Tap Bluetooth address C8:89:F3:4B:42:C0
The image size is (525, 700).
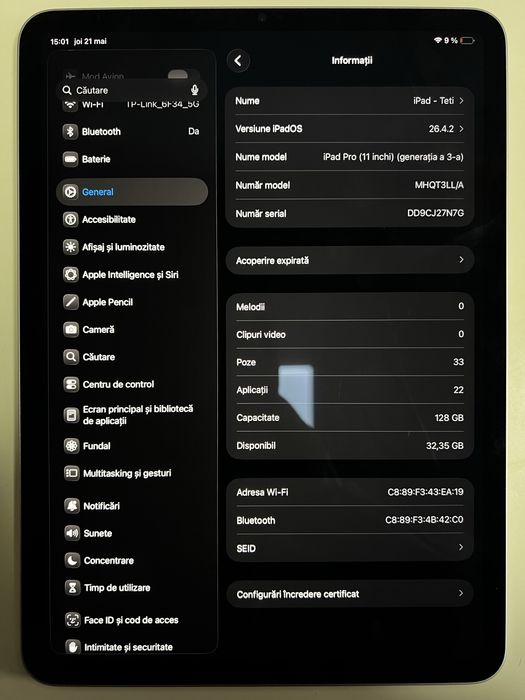click(x=424, y=519)
